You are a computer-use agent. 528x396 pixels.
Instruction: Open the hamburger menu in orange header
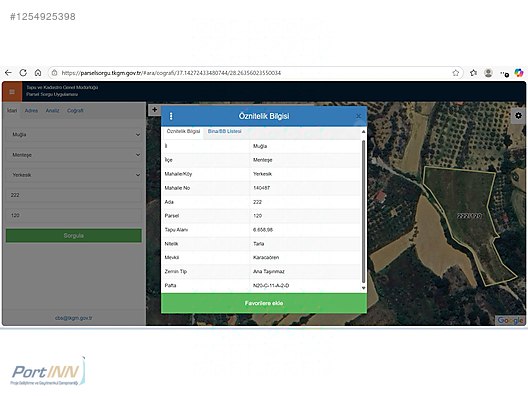coord(12,92)
